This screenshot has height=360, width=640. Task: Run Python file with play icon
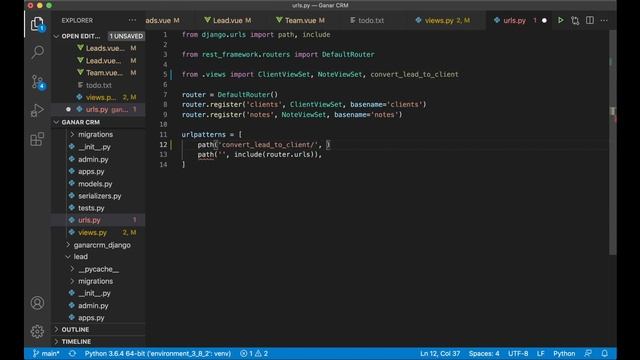click(561, 20)
